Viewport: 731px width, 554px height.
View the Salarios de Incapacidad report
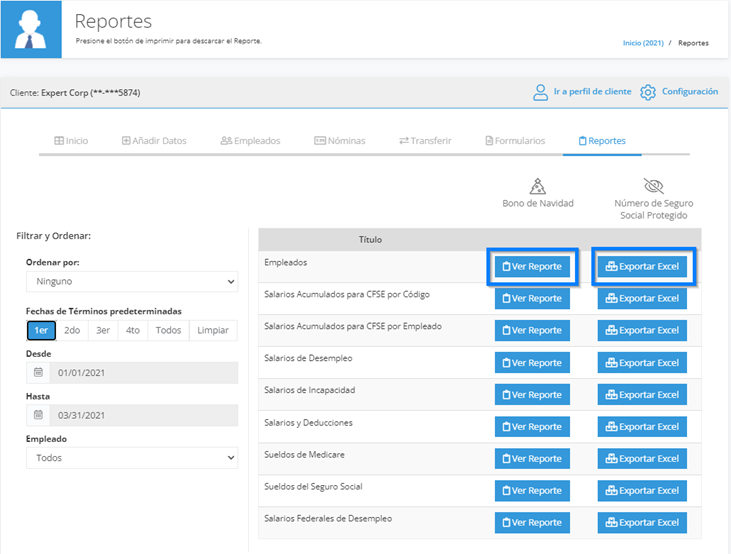click(x=532, y=395)
